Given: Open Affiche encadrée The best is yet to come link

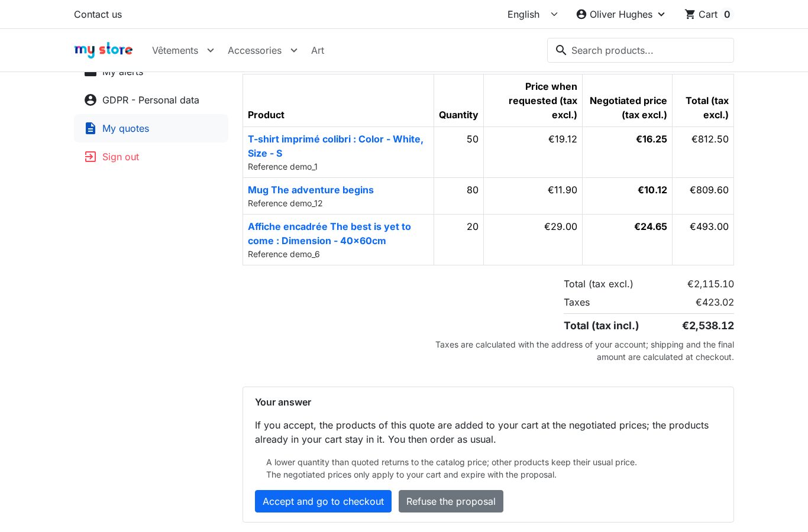Looking at the screenshot, I should coord(329,233).
